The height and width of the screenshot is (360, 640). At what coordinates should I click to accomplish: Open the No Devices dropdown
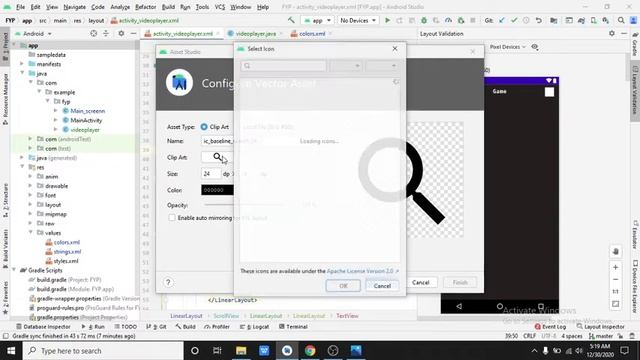point(358,20)
